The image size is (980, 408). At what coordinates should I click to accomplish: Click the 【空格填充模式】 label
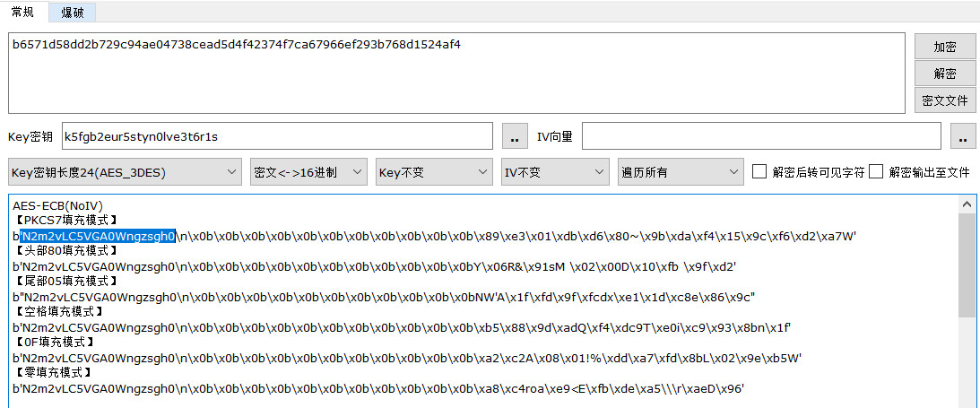pos(58,312)
